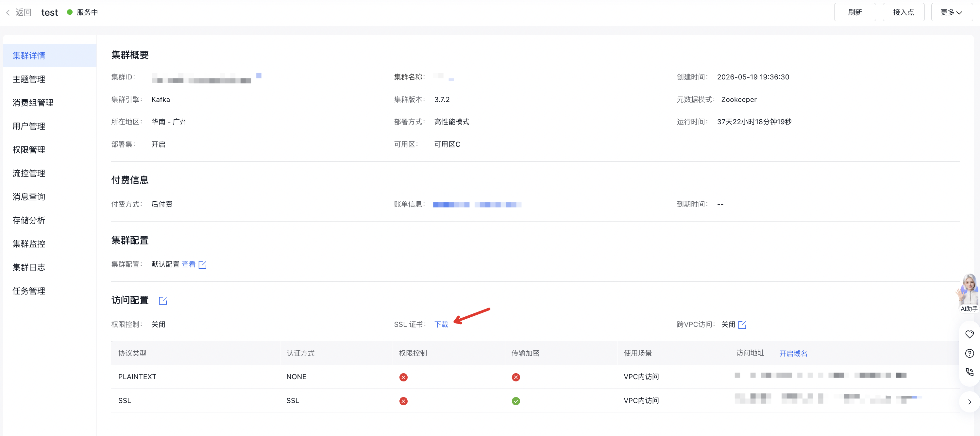Click the copy icon next to cluster ID
This screenshot has width=980, height=436.
pos(259,76)
